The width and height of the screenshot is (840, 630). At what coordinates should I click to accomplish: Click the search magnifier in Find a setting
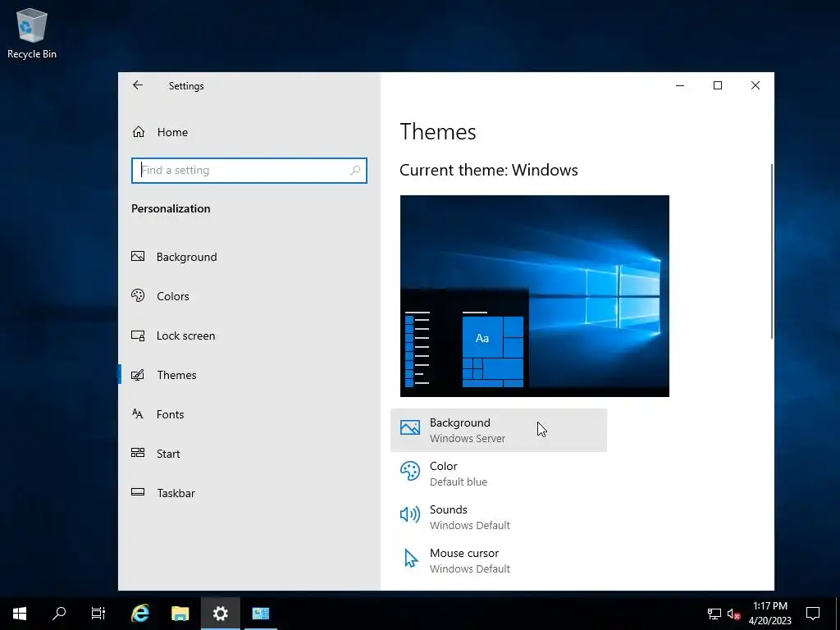354,171
